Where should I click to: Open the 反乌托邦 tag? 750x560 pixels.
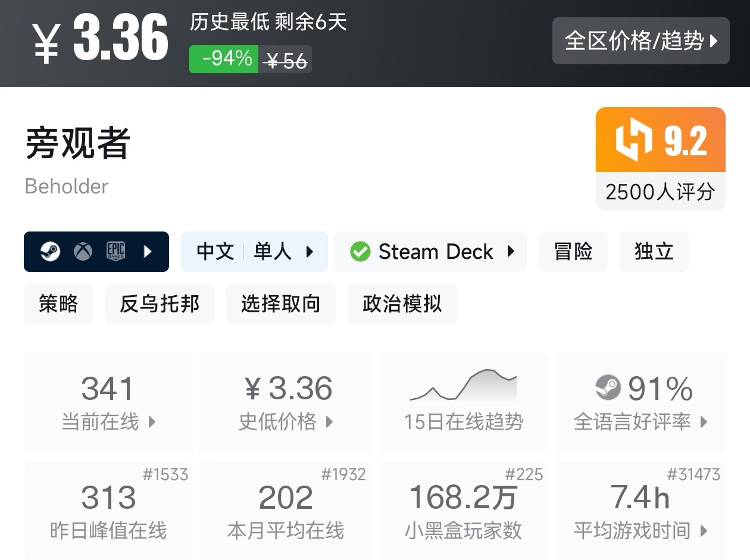(x=159, y=304)
